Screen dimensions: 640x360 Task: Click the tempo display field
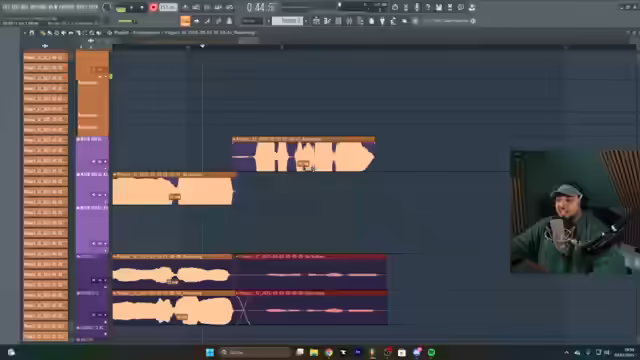click(x=168, y=7)
